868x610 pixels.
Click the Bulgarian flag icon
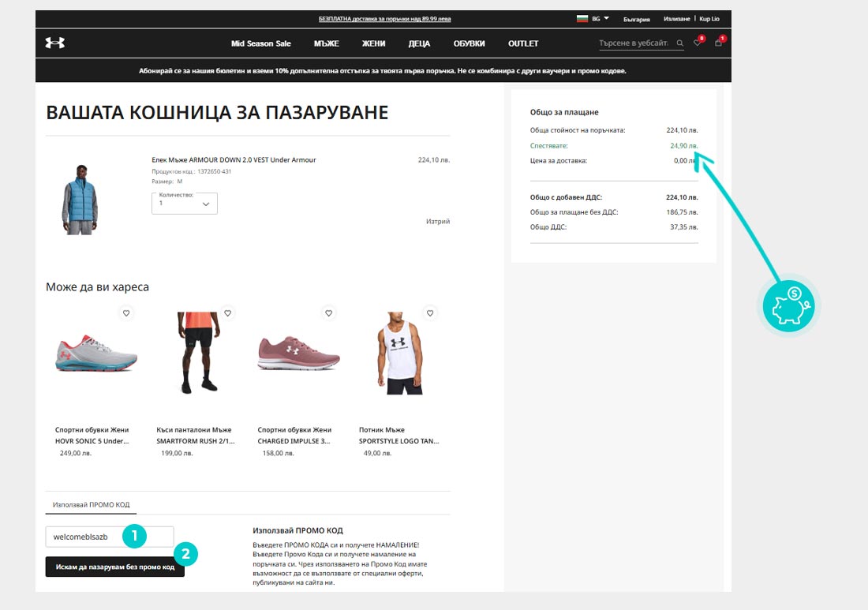pos(582,18)
